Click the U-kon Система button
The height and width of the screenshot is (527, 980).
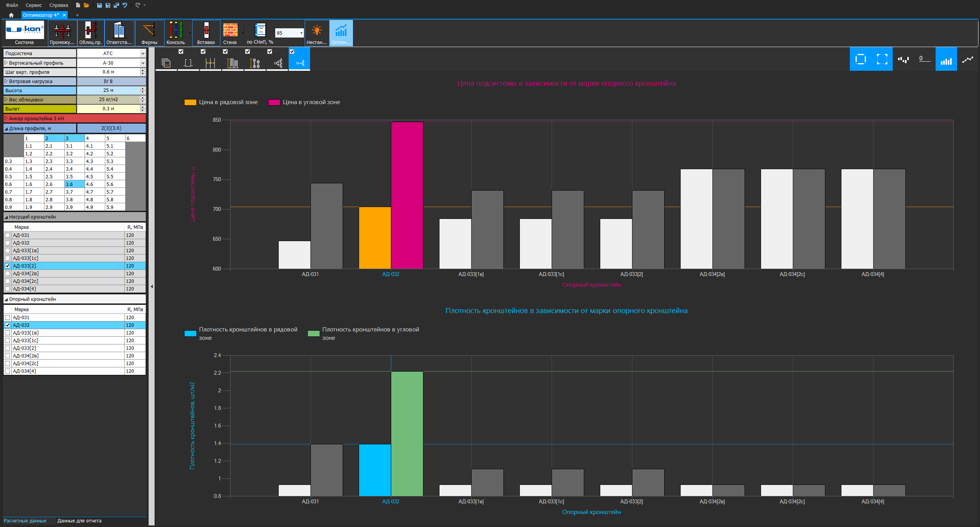point(24,33)
